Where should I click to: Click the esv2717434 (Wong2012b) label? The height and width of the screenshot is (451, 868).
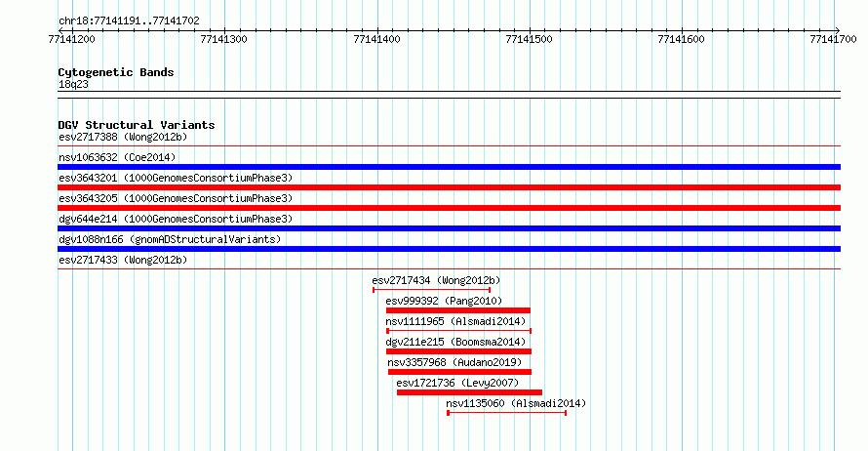click(436, 280)
